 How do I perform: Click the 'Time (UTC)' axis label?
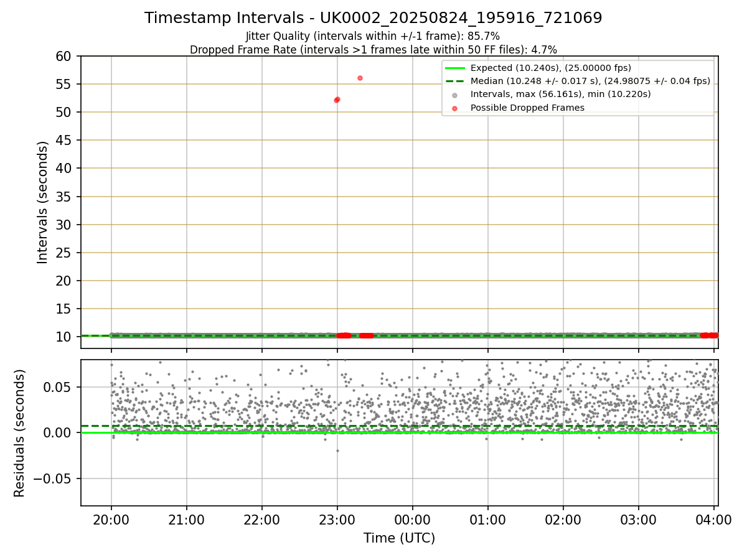pos(400,538)
